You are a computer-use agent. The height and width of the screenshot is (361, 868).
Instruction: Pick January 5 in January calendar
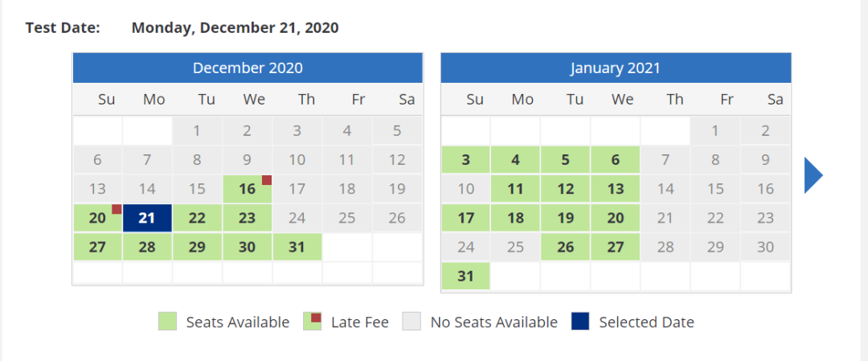tap(566, 160)
